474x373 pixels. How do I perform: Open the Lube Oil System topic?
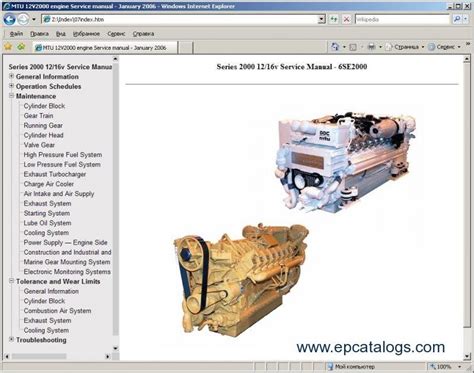pos(47,223)
